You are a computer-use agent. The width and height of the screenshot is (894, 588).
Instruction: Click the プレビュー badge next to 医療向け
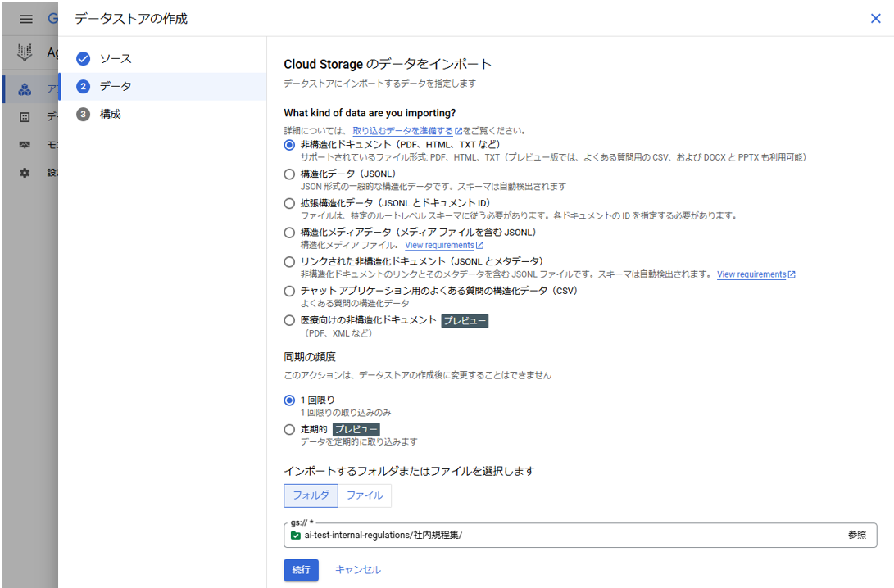pyautogui.click(x=465, y=321)
